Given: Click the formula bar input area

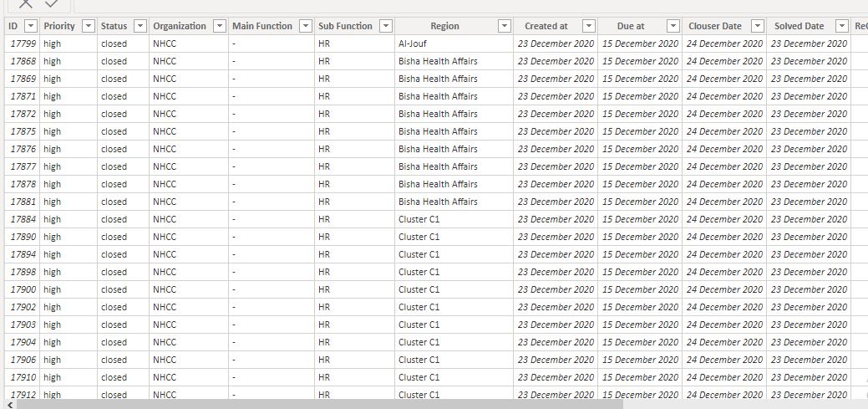Looking at the screenshot, I should click(470, 4).
